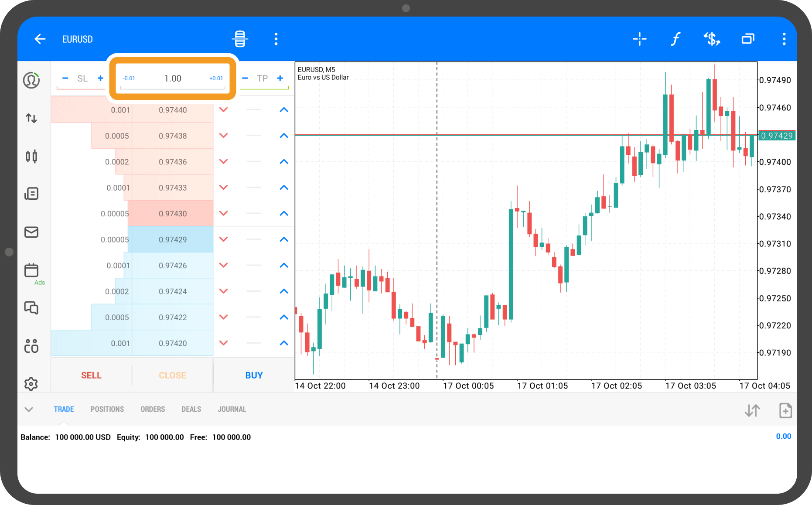
Task: Open the mailbox envelope icon
Action: point(31,232)
